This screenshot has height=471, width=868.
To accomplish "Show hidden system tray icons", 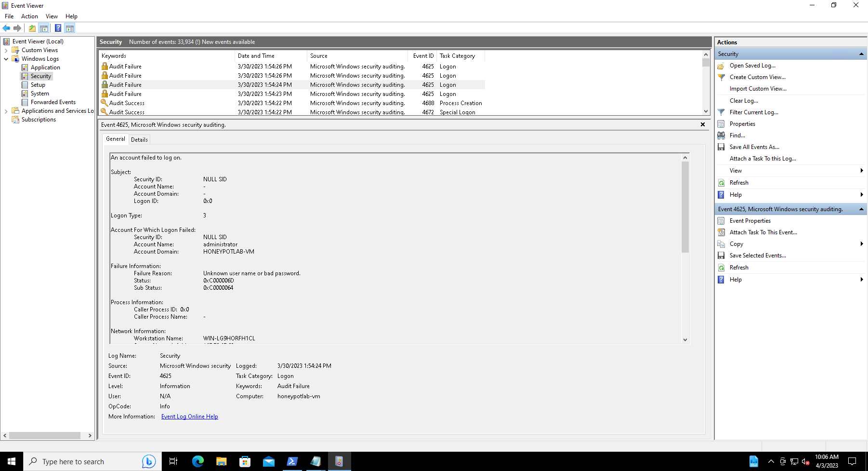I will coord(771,461).
